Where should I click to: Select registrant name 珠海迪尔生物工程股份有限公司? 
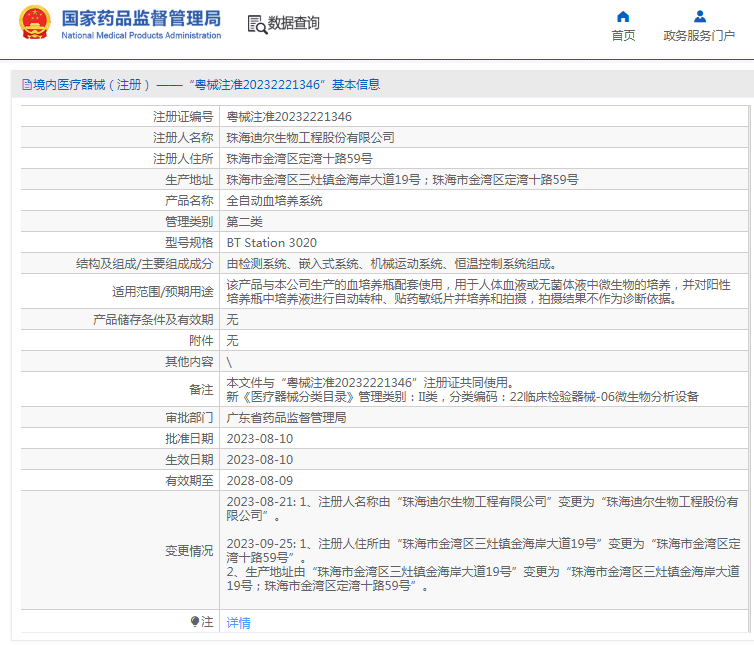click(310, 138)
